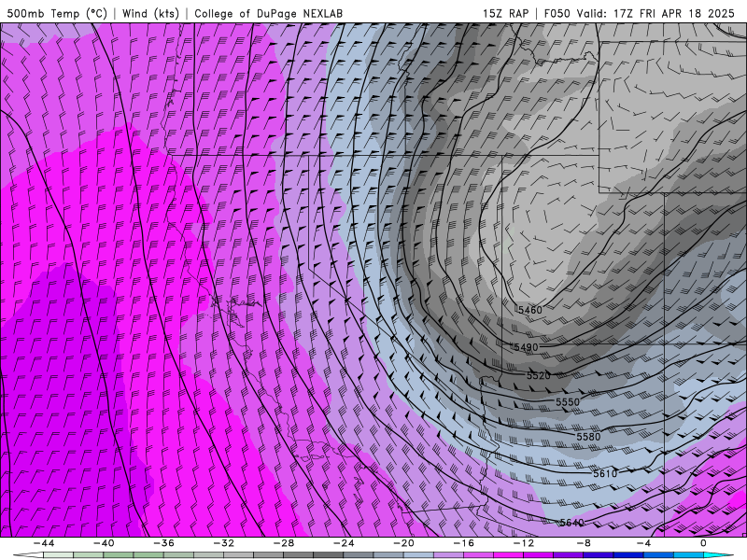Screen dimensions: 747x560
Task: Click the 'Wind (kts)' title label
Action: click(x=150, y=13)
